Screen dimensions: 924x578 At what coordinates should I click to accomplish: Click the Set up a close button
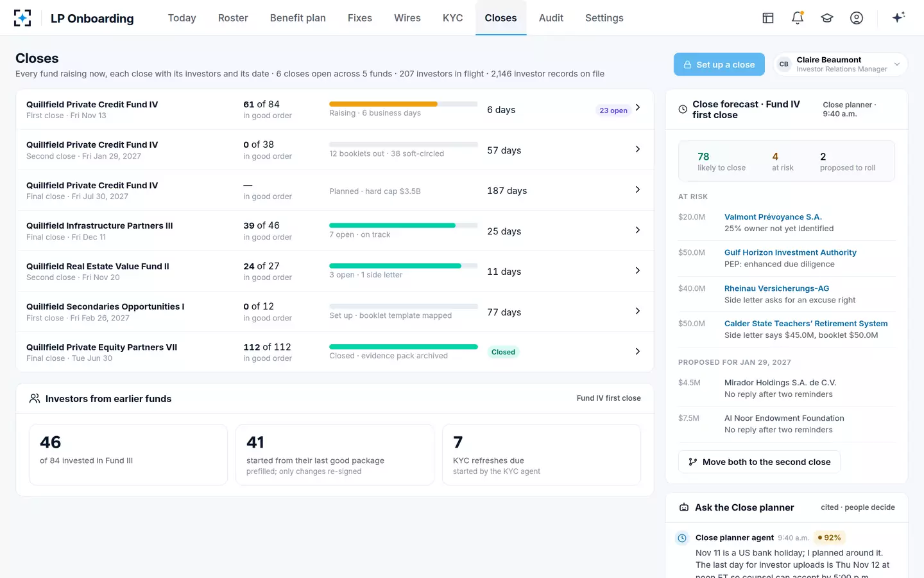(x=719, y=64)
